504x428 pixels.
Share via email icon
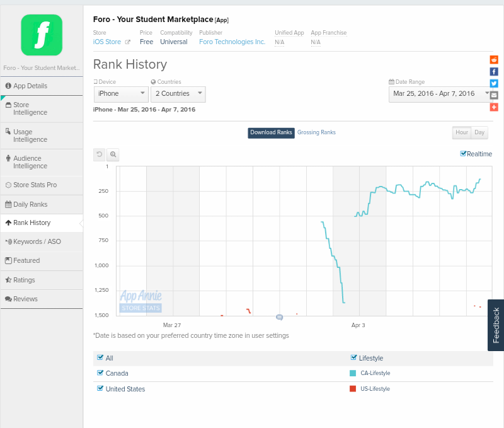point(494,95)
